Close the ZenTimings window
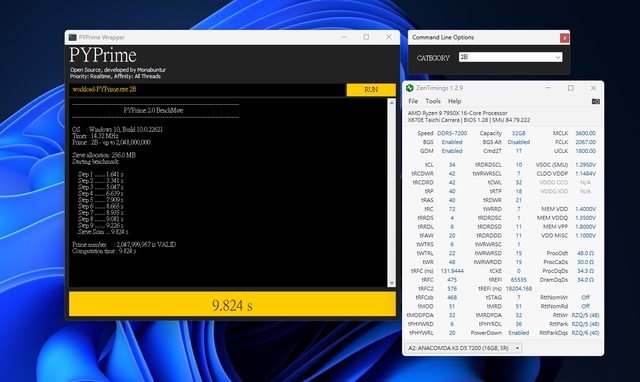640x382 pixels. pos(593,88)
